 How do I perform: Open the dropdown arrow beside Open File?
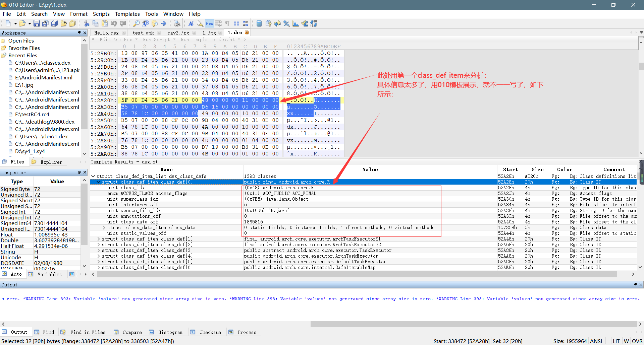(x=30, y=23)
